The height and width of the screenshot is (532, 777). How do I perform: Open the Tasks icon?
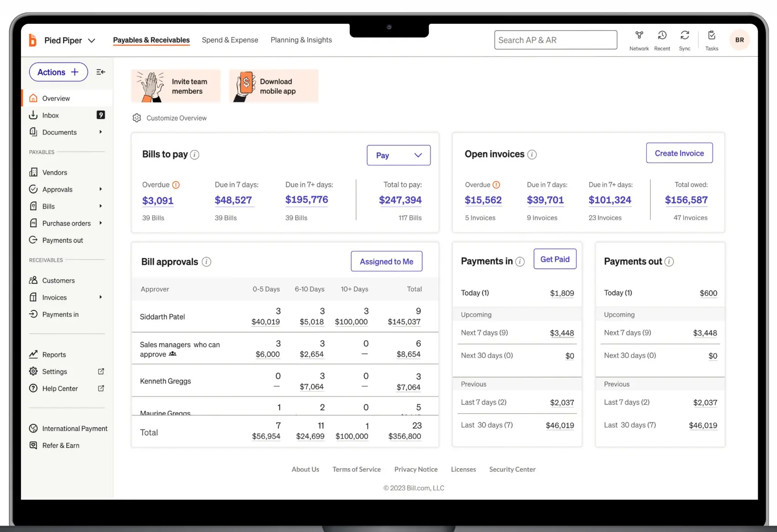click(712, 35)
